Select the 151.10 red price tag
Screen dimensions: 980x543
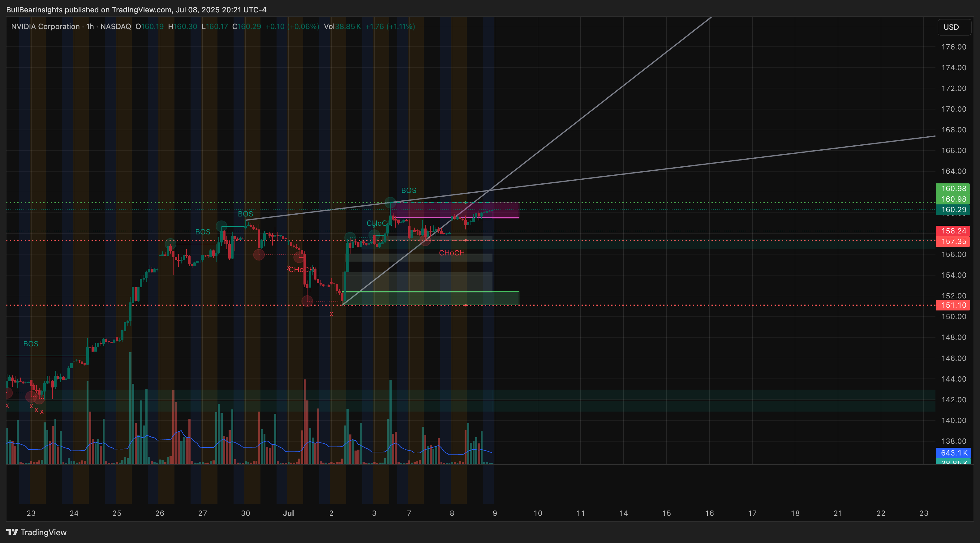click(953, 305)
